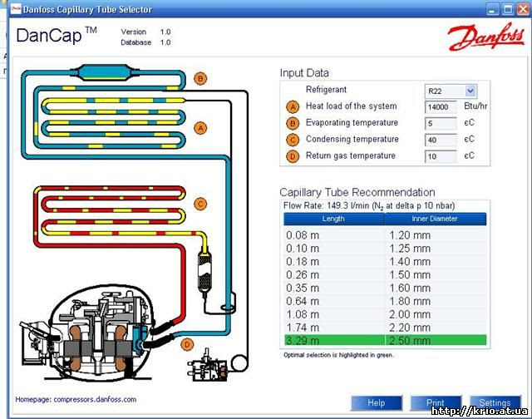Image resolution: width=532 pixels, height=419 pixels.
Task: Click diagram marker B near the accumulator
Action: point(200,79)
